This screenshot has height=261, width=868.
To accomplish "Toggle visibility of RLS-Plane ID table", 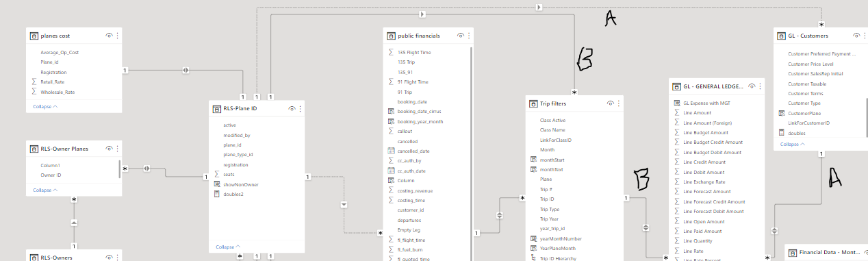I will [x=292, y=109].
